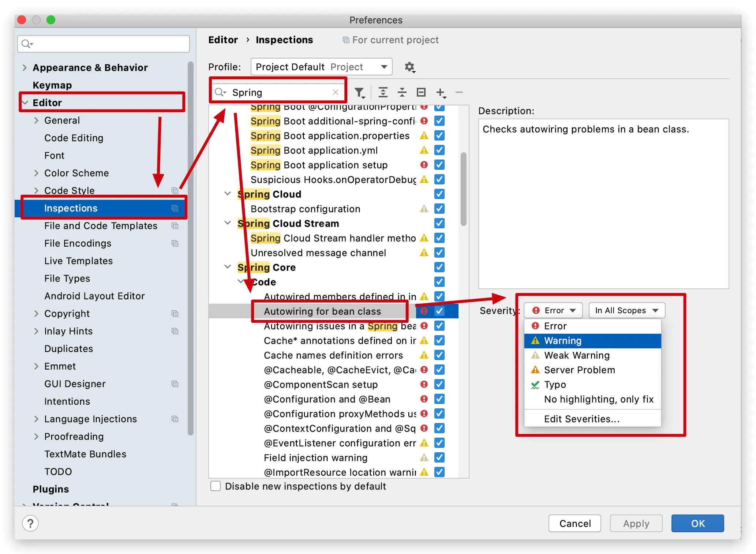Screen dimensions: 756x554
Task: Expand Appearance & Behavior settings
Action: click(25, 68)
